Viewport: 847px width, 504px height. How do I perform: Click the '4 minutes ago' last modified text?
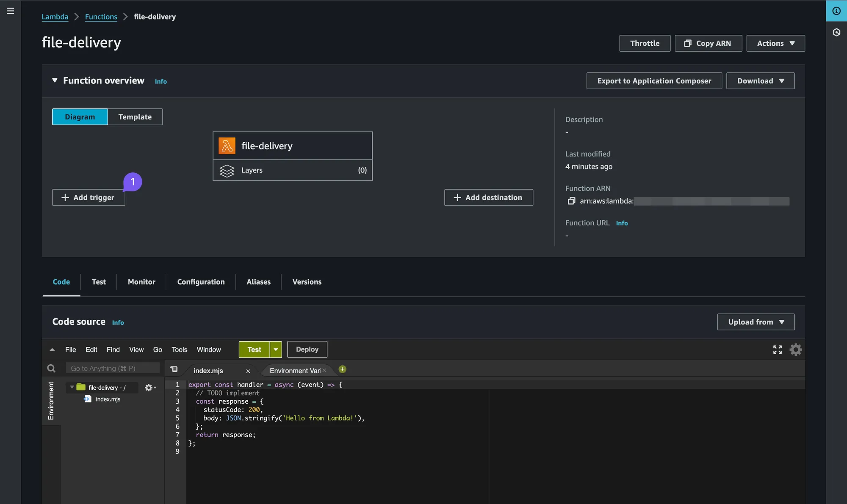[589, 167]
